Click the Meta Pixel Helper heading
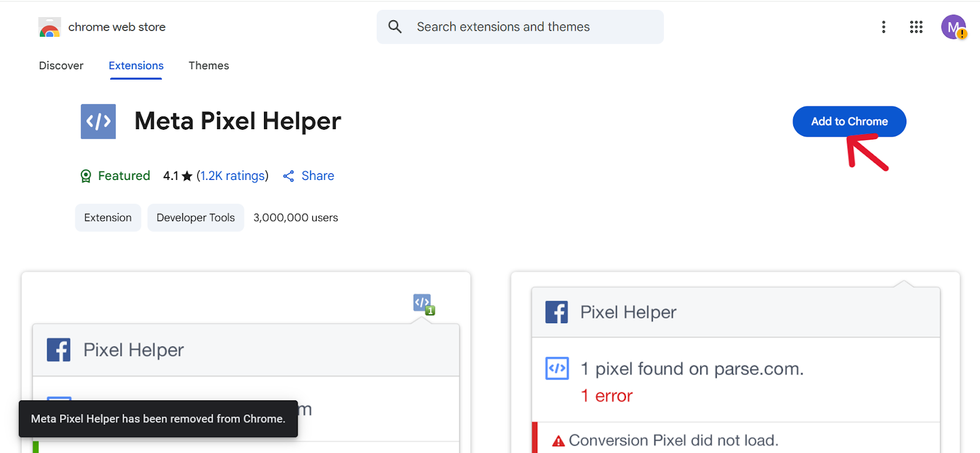The height and width of the screenshot is (453, 980). (x=238, y=121)
